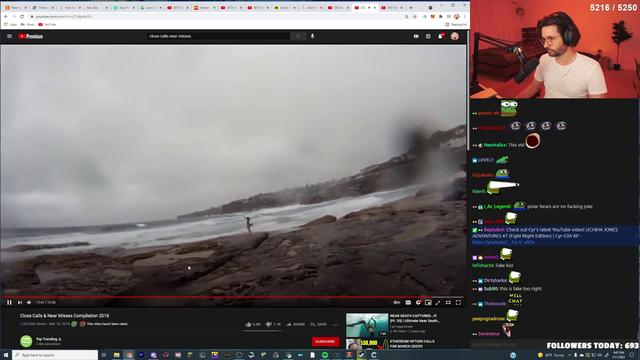Close the active YouTube tab

pos(375,7)
